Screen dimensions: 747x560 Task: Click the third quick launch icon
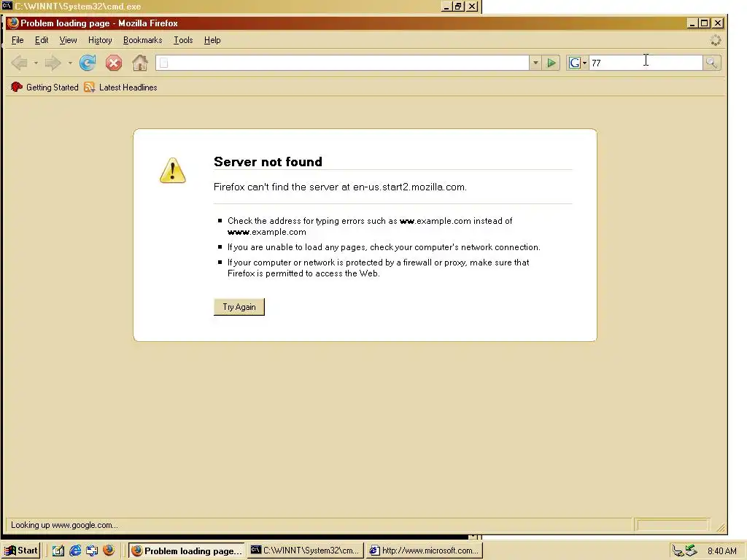[x=92, y=551]
